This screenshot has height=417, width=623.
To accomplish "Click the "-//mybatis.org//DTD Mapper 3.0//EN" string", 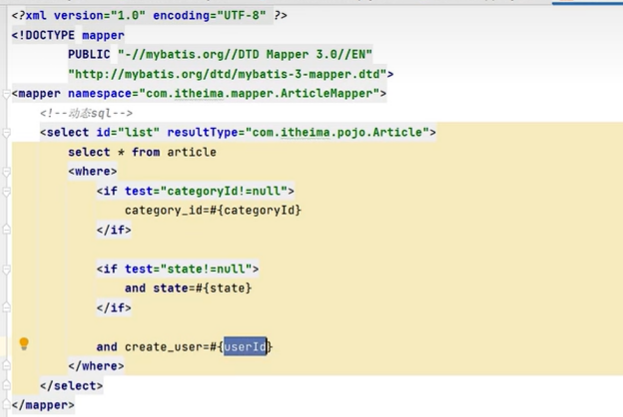I will pos(245,54).
